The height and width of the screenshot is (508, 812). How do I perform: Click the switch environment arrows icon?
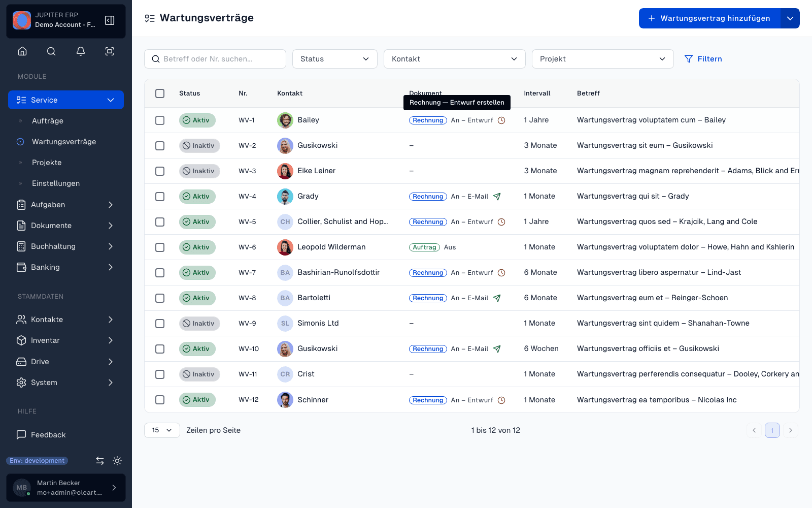100,461
